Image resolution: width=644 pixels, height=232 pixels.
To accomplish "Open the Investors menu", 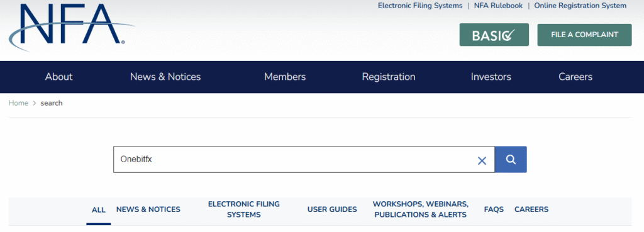I will (x=491, y=77).
